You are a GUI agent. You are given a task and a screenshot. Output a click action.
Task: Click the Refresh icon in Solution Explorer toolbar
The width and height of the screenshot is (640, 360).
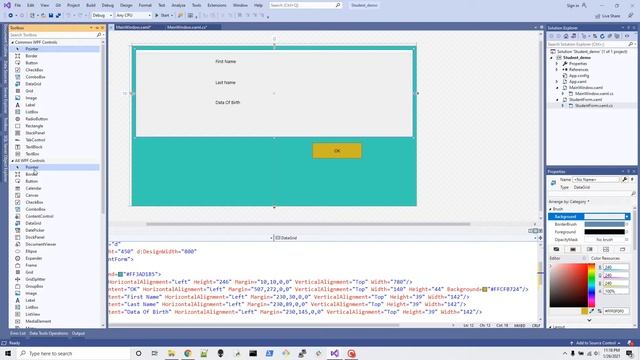pyautogui.click(x=602, y=36)
